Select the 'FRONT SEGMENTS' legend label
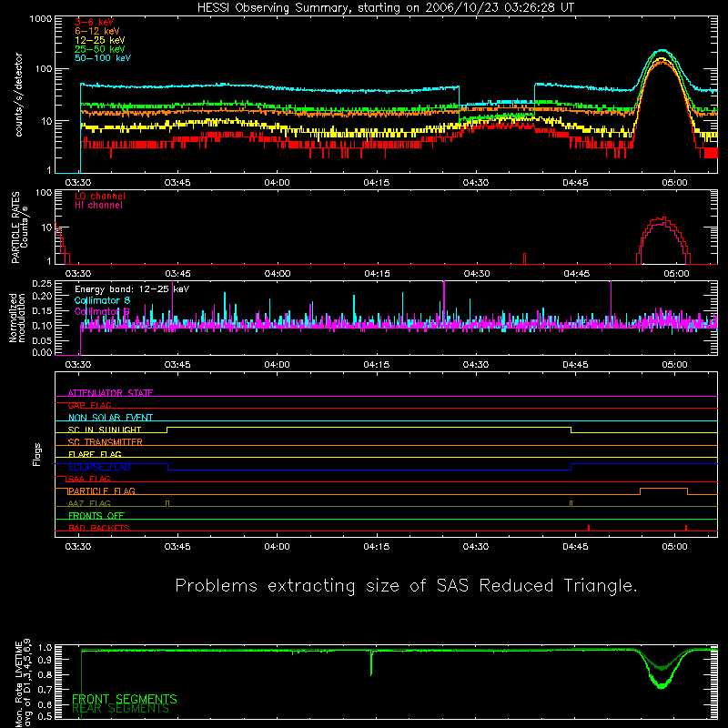Screen dimensions: 728x728 [x=125, y=699]
